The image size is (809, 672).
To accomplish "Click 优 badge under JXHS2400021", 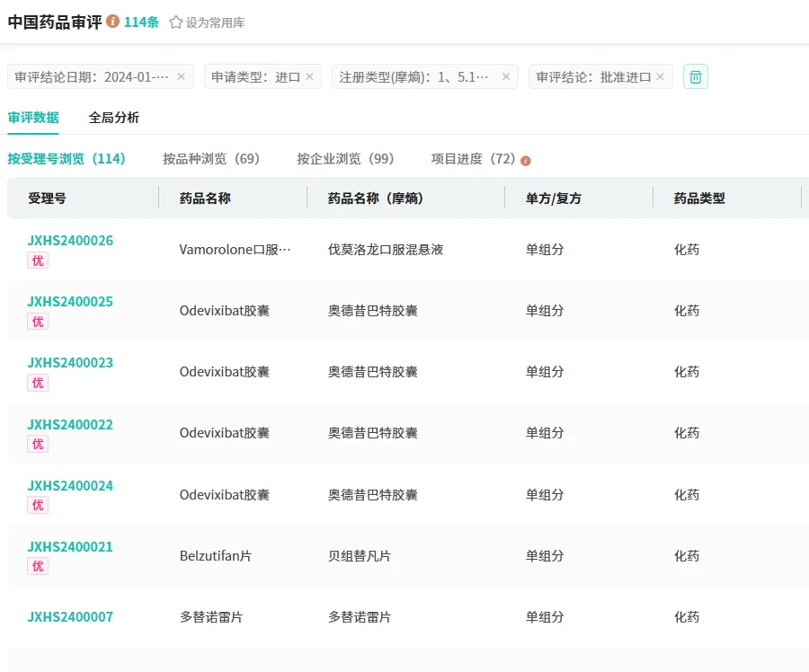I will point(38,567).
